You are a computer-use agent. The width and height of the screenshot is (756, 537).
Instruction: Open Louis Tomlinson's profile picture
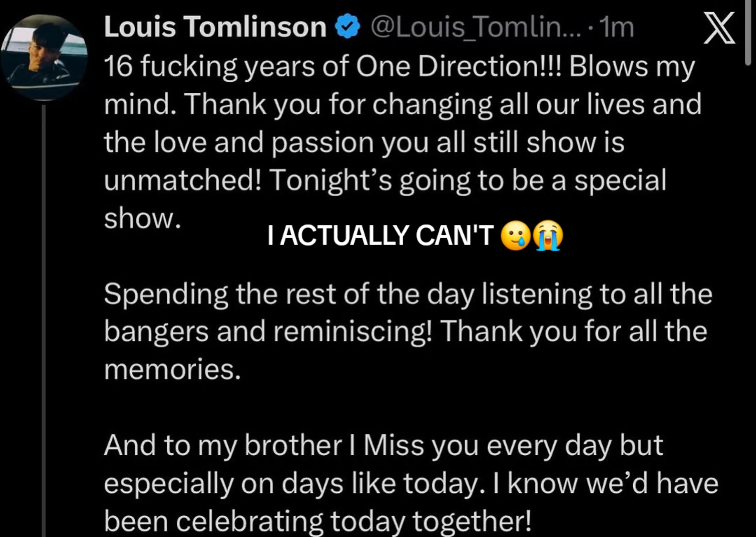[44, 57]
